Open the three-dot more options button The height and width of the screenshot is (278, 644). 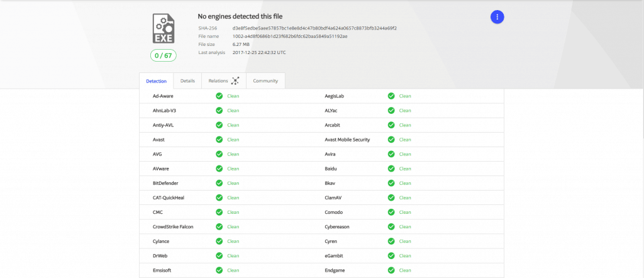pyautogui.click(x=497, y=17)
